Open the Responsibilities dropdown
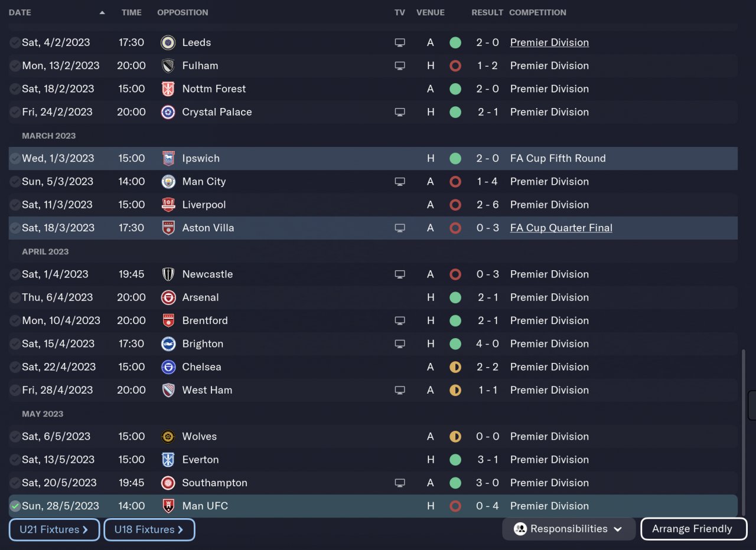This screenshot has height=550, width=756. coord(568,529)
